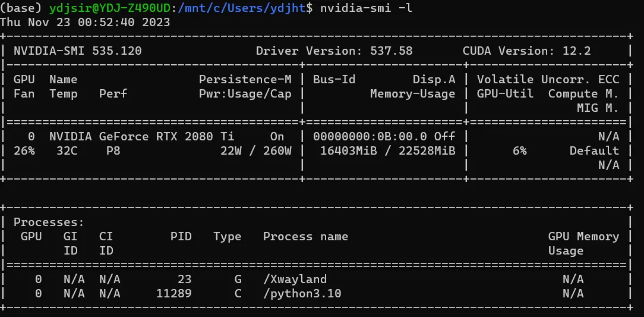Screen dimensions: 644x317
Task: Click the P8 performance state
Action: (x=113, y=151)
